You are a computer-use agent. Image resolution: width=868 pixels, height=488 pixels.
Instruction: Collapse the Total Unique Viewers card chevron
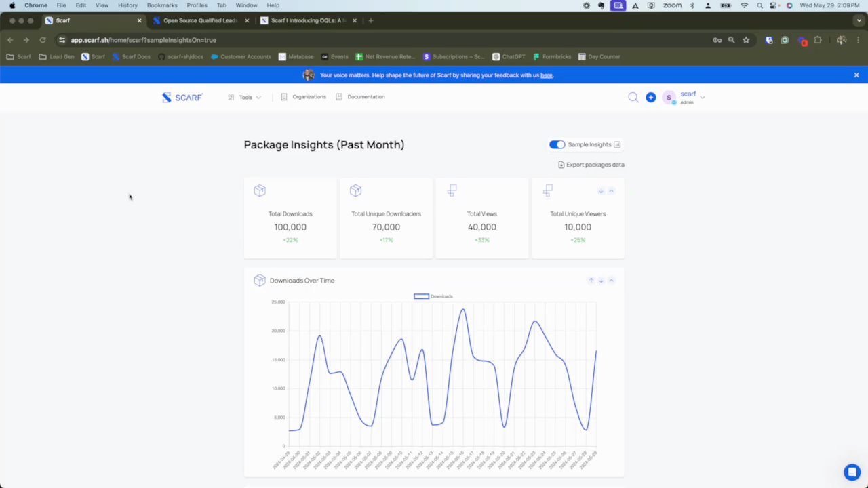611,191
